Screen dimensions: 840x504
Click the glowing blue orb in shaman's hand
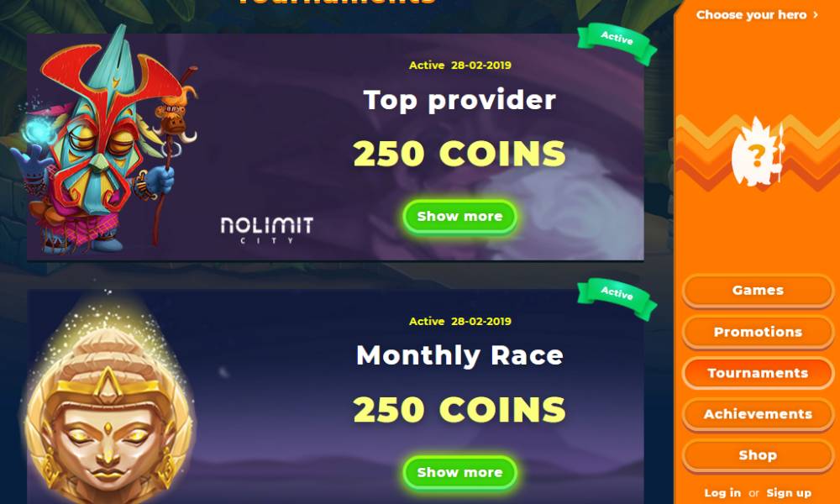[39, 130]
